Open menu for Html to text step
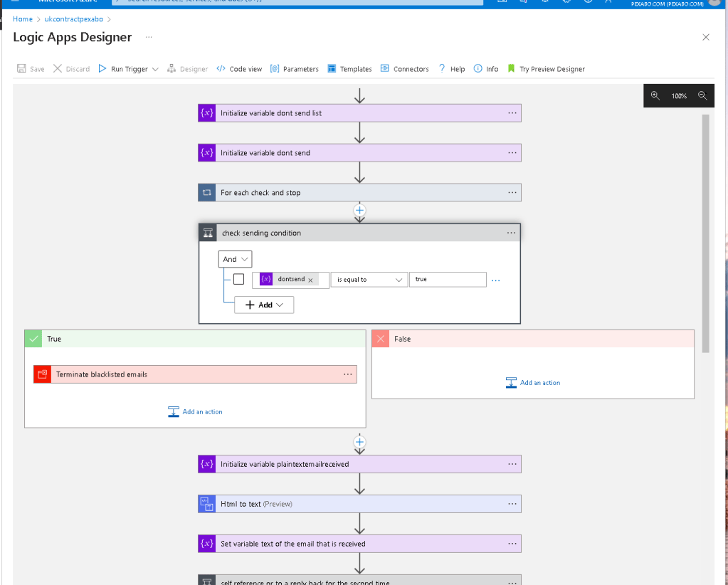 pos(512,504)
